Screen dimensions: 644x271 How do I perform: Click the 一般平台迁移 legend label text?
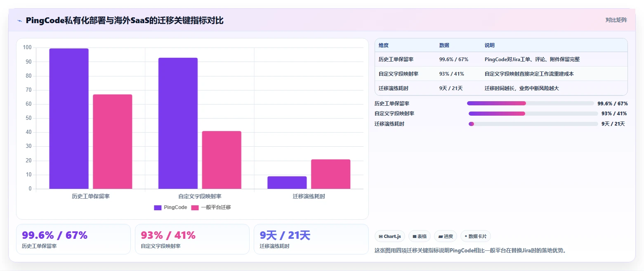pos(216,207)
